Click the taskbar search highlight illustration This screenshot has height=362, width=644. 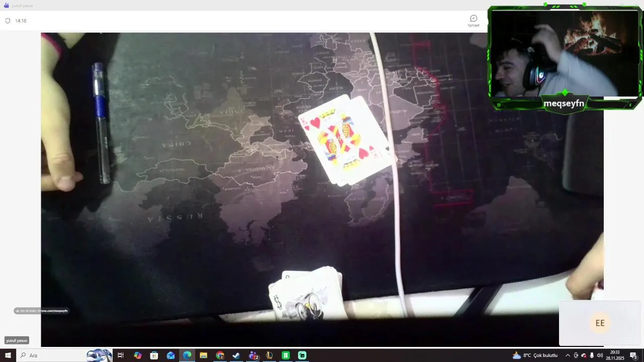[x=99, y=355]
